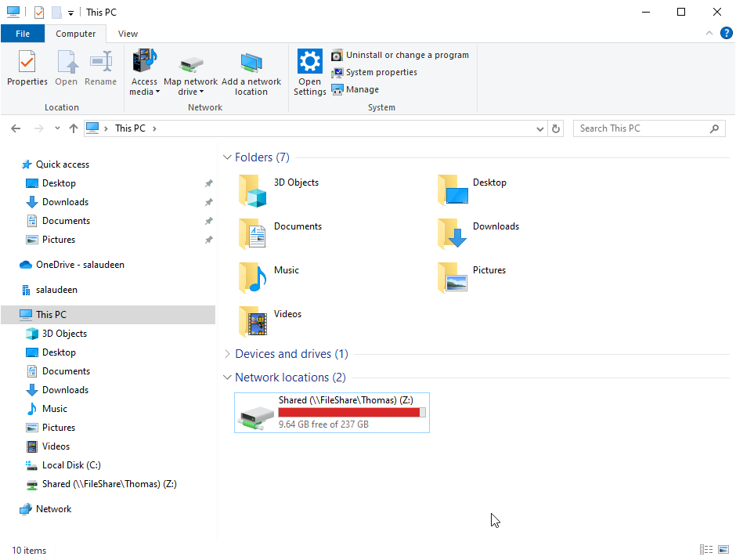Click the This PC breadcrumb chevron

154,128
